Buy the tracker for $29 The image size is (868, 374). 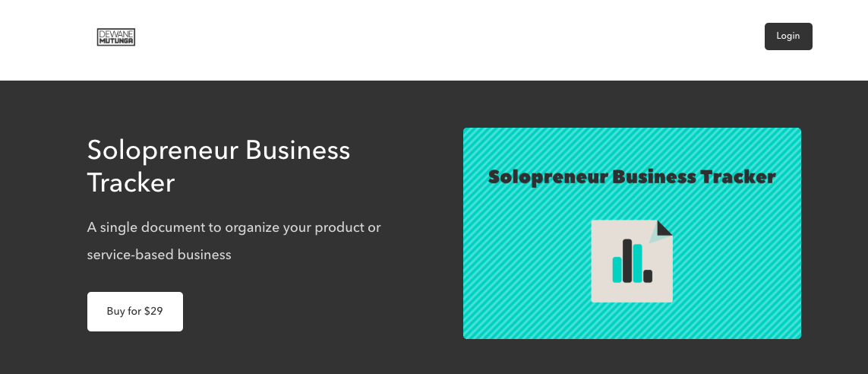[135, 312]
